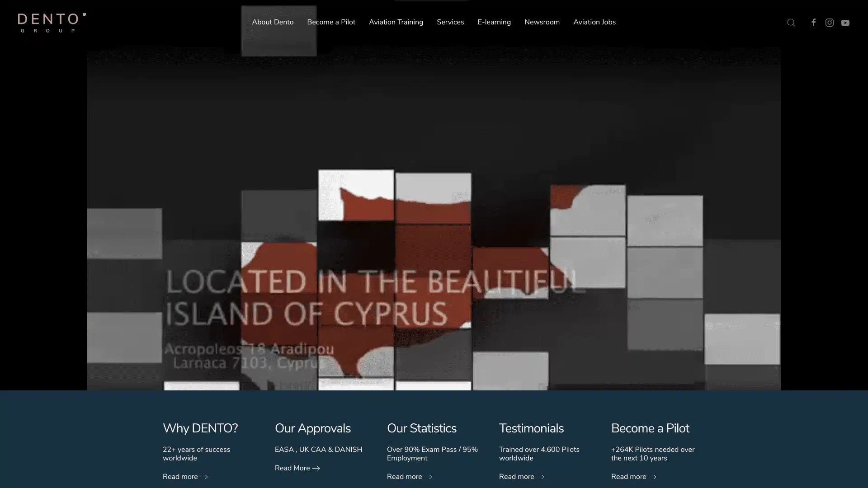The width and height of the screenshot is (868, 488).
Task: Click arrow beside Our Approvals Read More
Action: 316,468
